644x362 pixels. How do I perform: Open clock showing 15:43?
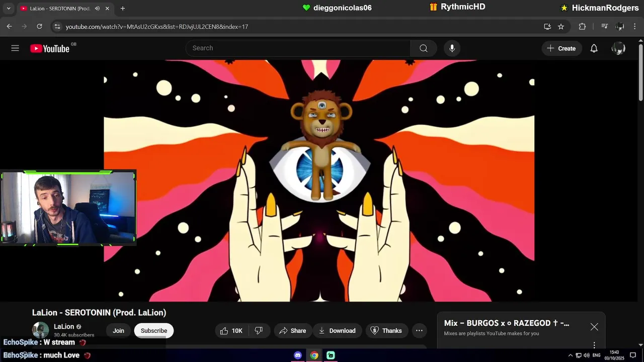tap(614, 355)
